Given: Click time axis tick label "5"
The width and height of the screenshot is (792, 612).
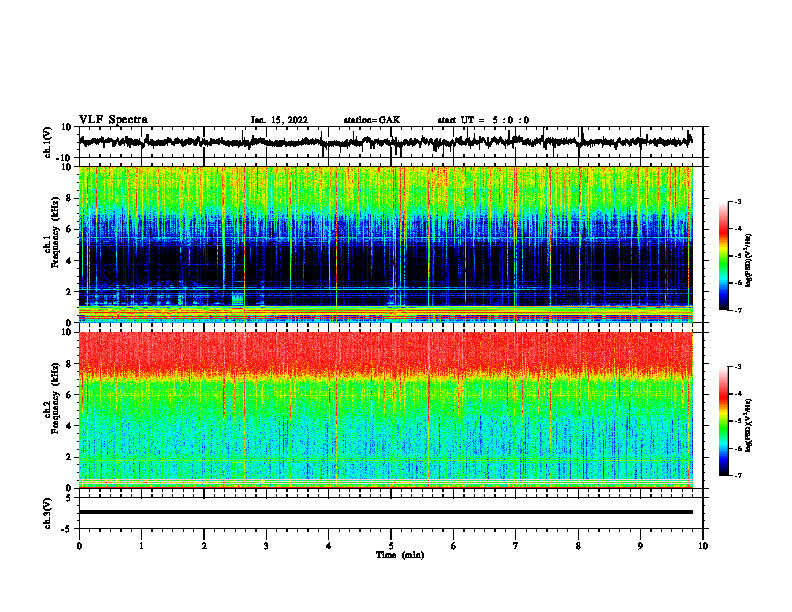Looking at the screenshot, I should coord(391,546).
